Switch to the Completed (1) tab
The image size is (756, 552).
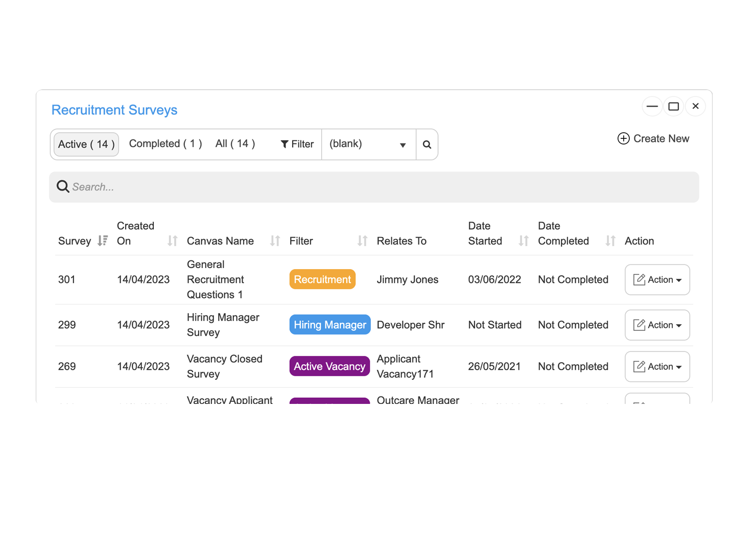click(166, 143)
